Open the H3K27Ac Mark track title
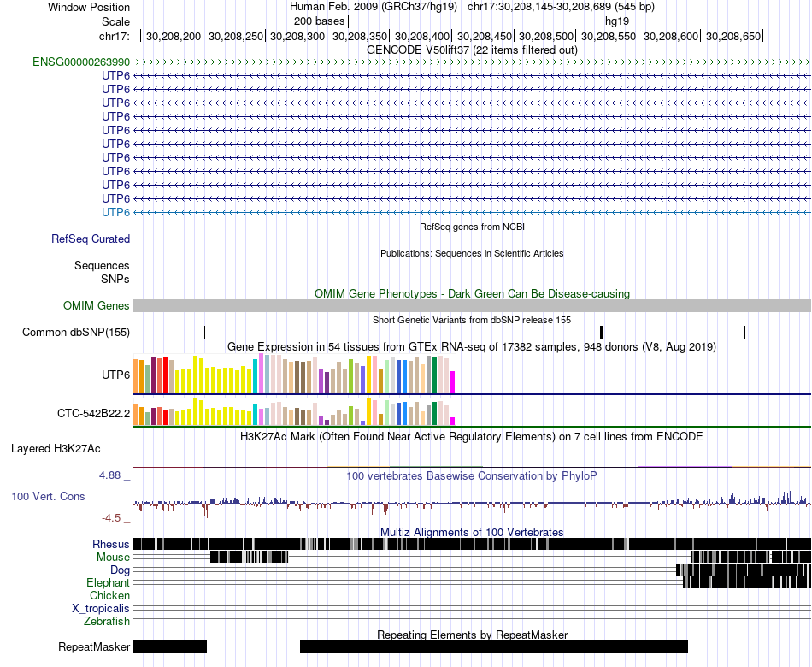The width and height of the screenshot is (812, 667). point(472,437)
